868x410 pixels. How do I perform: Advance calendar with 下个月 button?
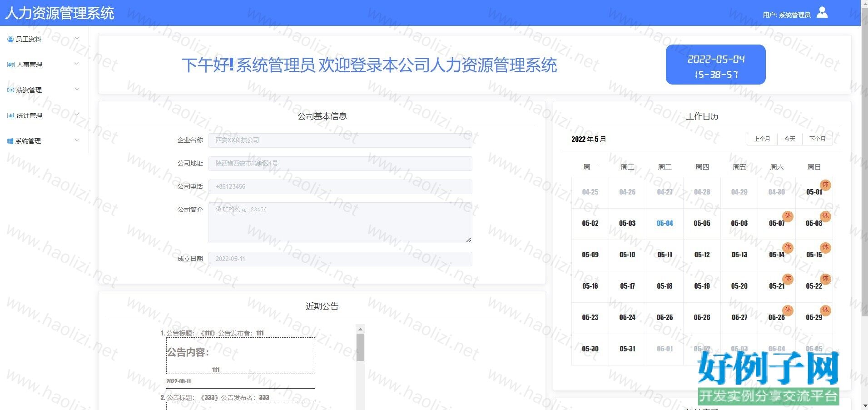click(817, 139)
